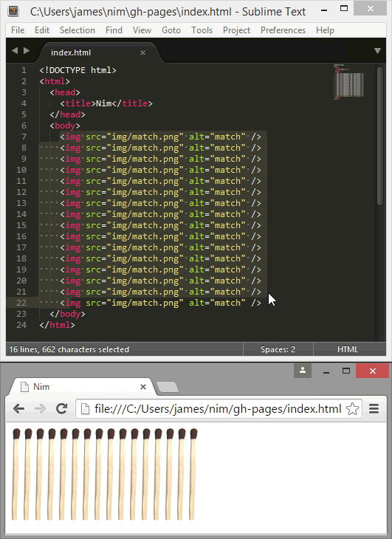Click the browser Forward arrow button
392x539 pixels.
[40, 409]
